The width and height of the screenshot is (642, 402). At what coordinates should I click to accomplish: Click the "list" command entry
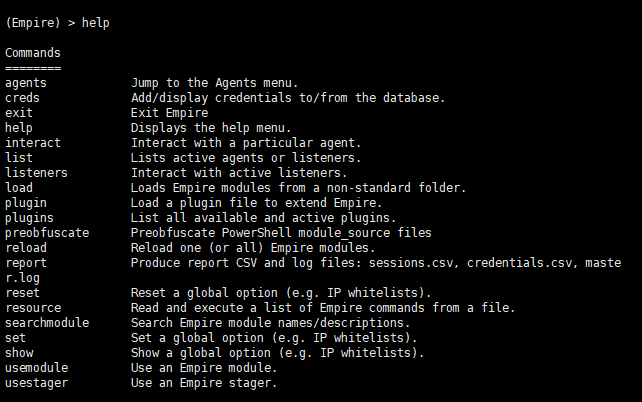point(19,157)
